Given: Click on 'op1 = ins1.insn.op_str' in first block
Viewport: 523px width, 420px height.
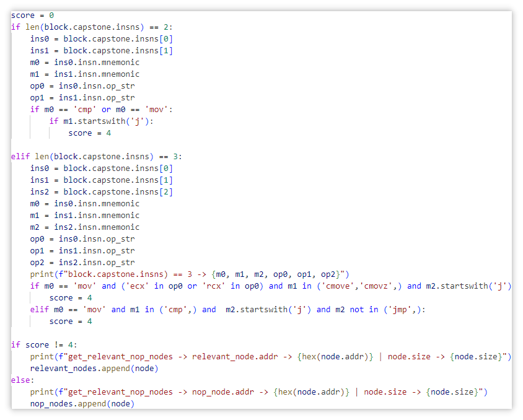Looking at the screenshot, I should [x=82, y=98].
